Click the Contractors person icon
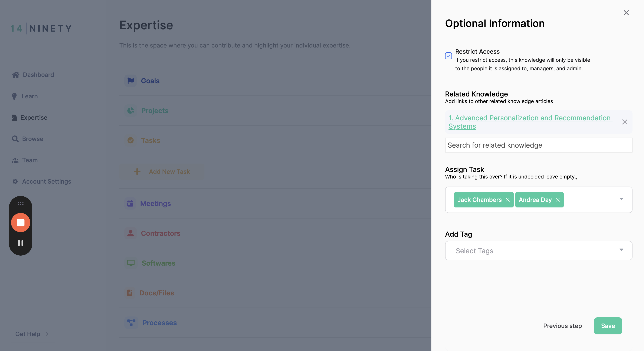This screenshot has width=644, height=351. tap(131, 233)
